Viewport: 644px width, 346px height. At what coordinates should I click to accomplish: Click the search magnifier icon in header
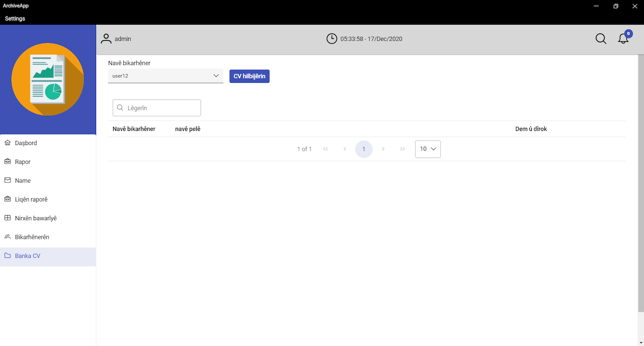[601, 39]
